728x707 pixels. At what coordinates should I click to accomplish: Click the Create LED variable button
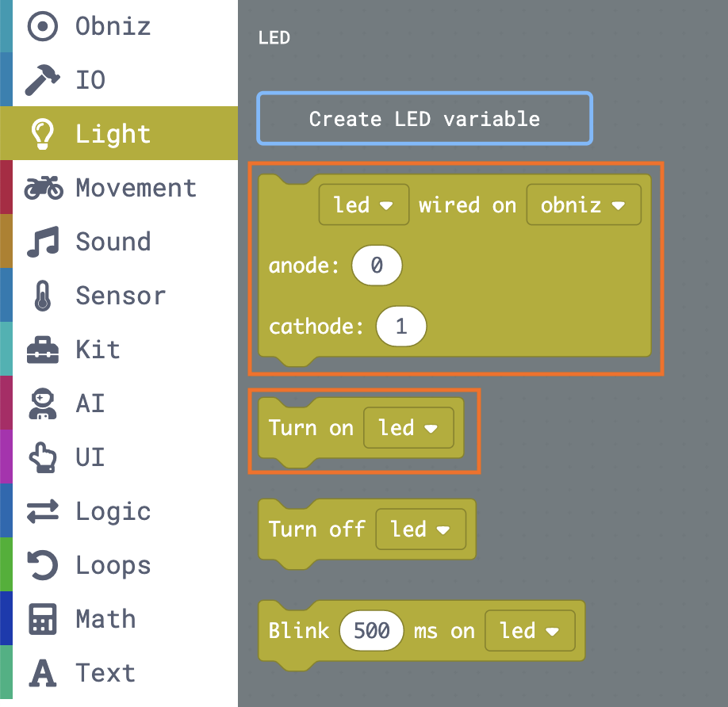425,119
